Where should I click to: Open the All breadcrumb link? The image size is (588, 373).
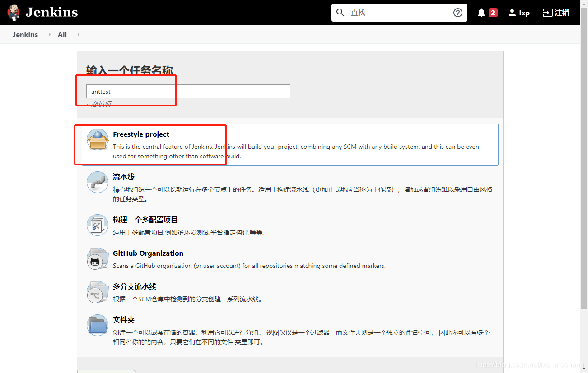pos(62,35)
